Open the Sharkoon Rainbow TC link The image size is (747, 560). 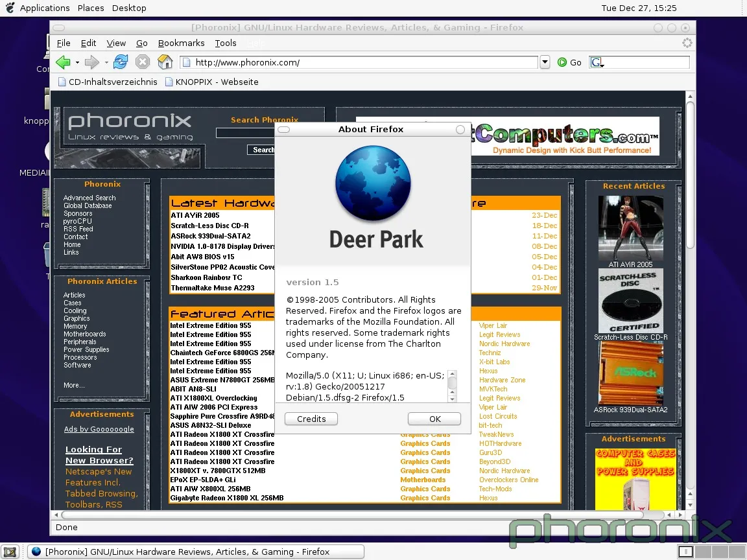click(206, 277)
